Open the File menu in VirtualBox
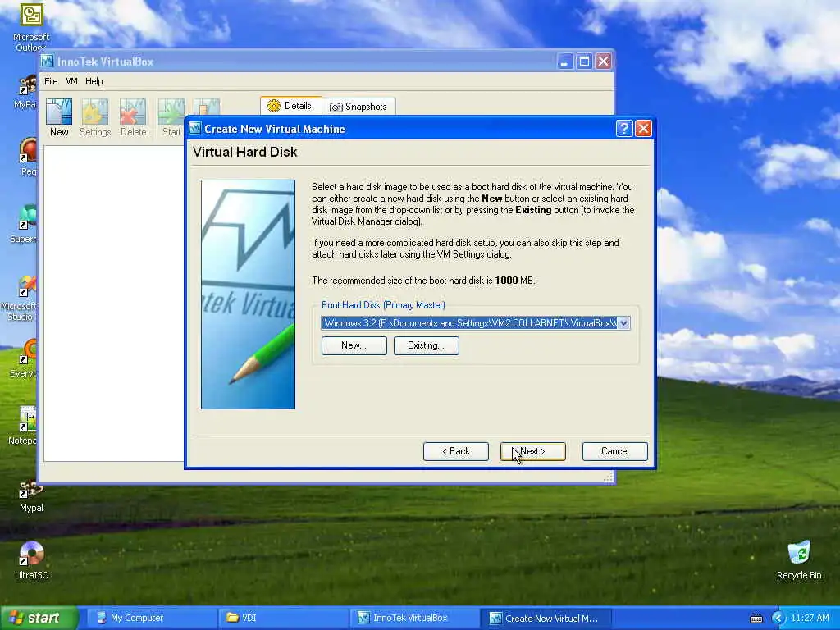840x630 pixels. click(x=51, y=81)
